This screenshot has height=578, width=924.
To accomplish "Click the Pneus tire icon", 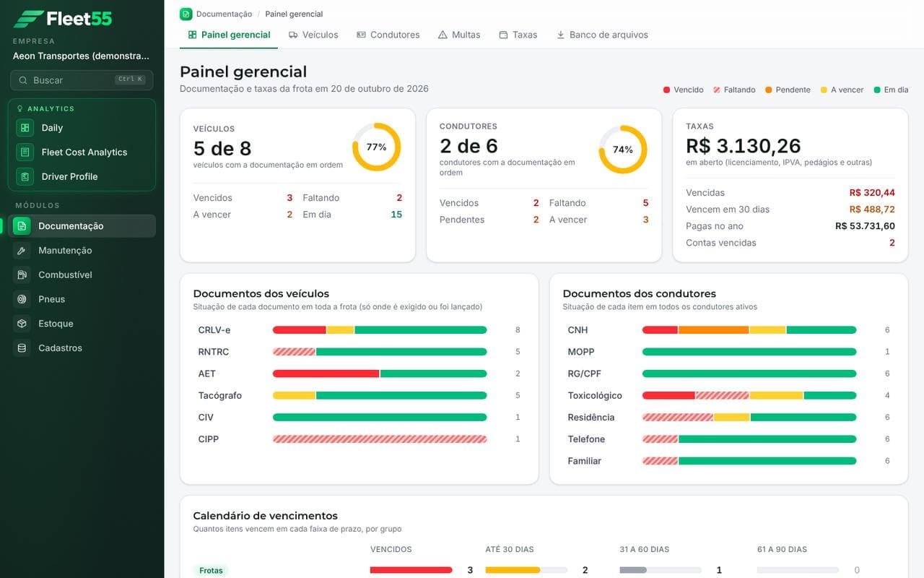I will 22,299.
